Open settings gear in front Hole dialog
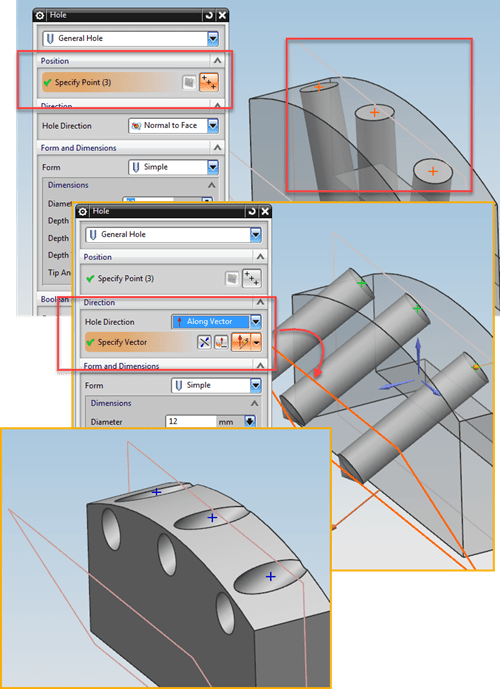This screenshot has height=689, width=500. tap(82, 212)
